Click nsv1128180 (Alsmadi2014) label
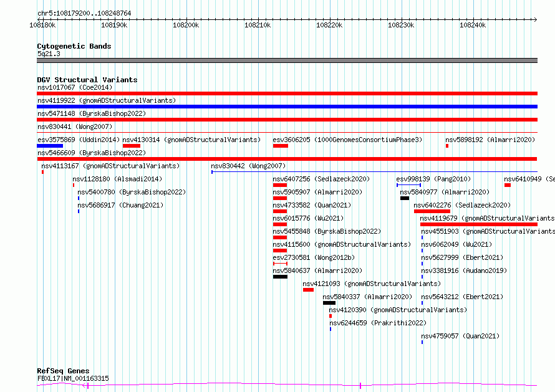Image resolution: width=555 pixels, height=392 pixels. (117, 179)
